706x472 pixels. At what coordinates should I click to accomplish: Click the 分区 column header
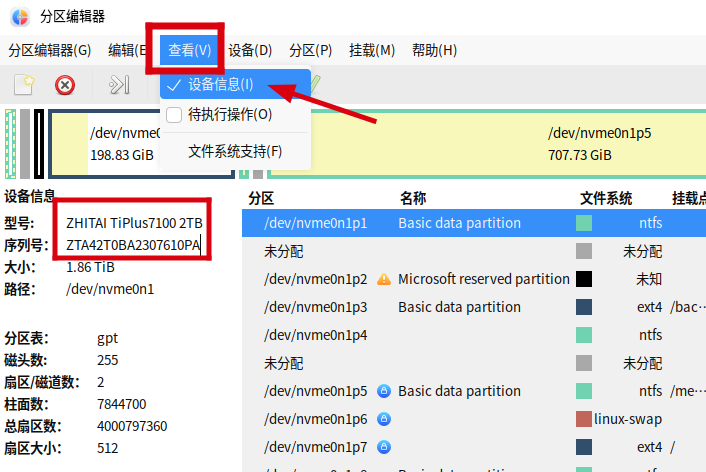[x=261, y=198]
